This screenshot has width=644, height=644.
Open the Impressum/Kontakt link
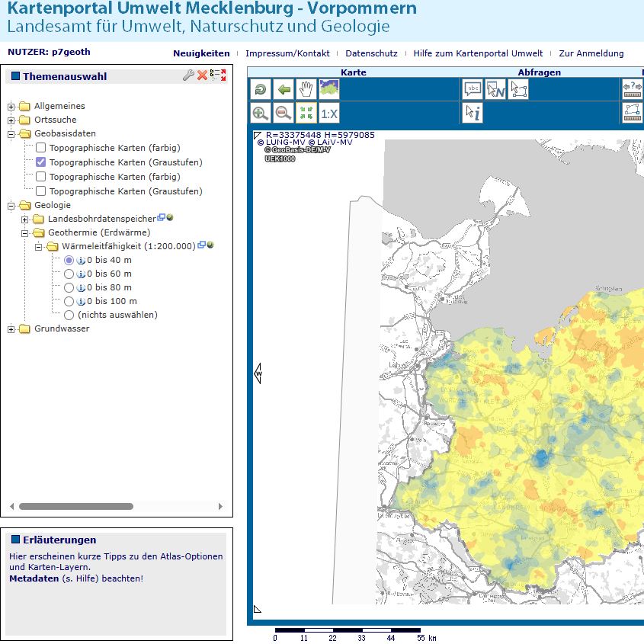pos(287,53)
